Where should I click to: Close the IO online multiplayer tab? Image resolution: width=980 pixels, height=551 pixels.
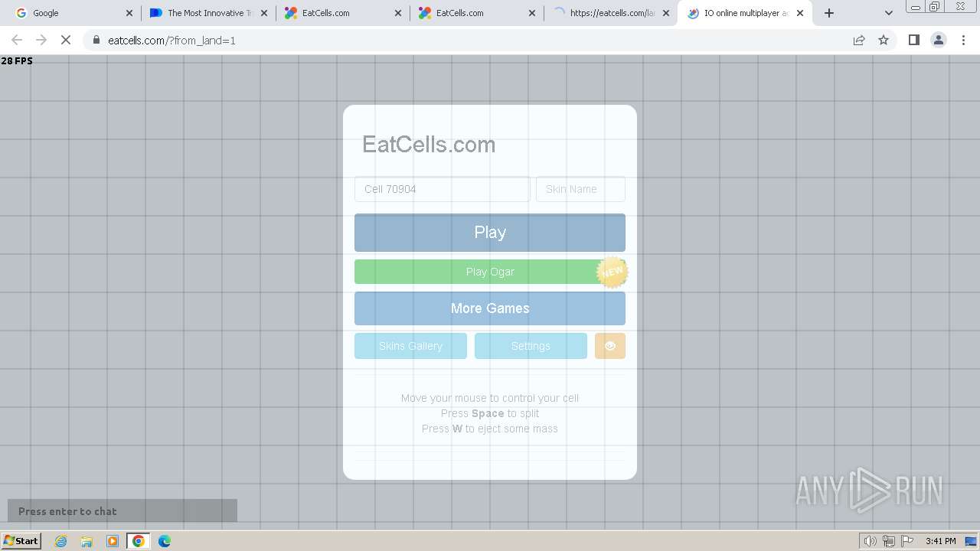click(x=800, y=13)
